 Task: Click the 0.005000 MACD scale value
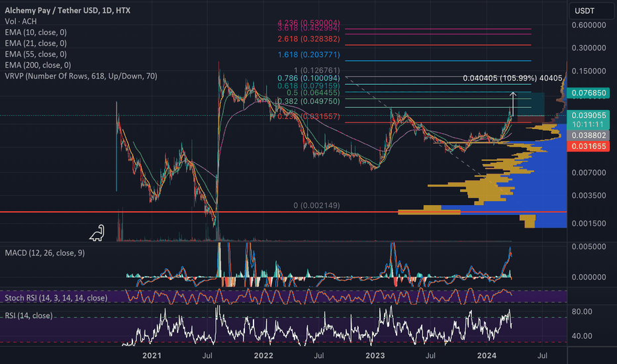pos(589,247)
